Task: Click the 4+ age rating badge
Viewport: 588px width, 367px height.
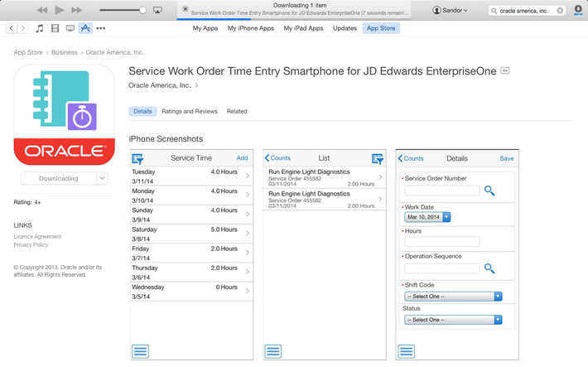Action: click(x=505, y=70)
